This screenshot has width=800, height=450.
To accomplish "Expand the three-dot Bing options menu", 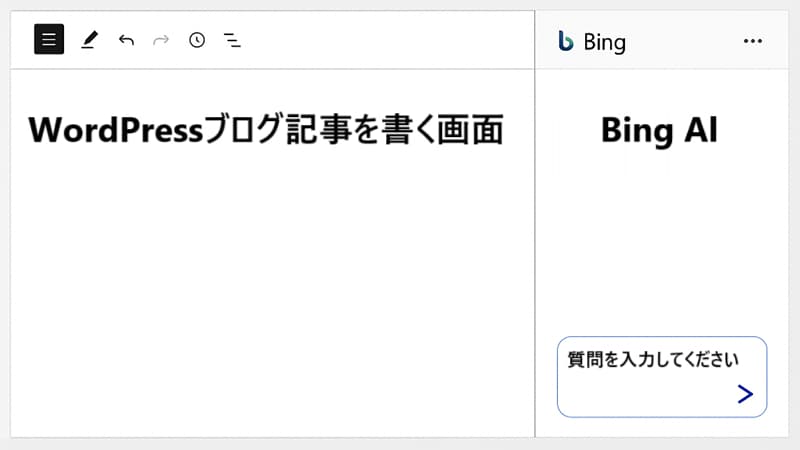I will pos(753,41).
